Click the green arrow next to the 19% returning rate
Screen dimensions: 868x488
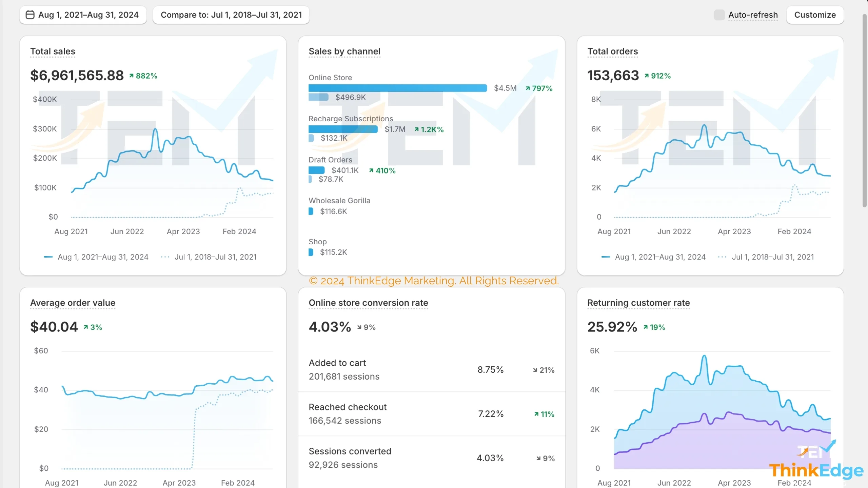(x=646, y=326)
